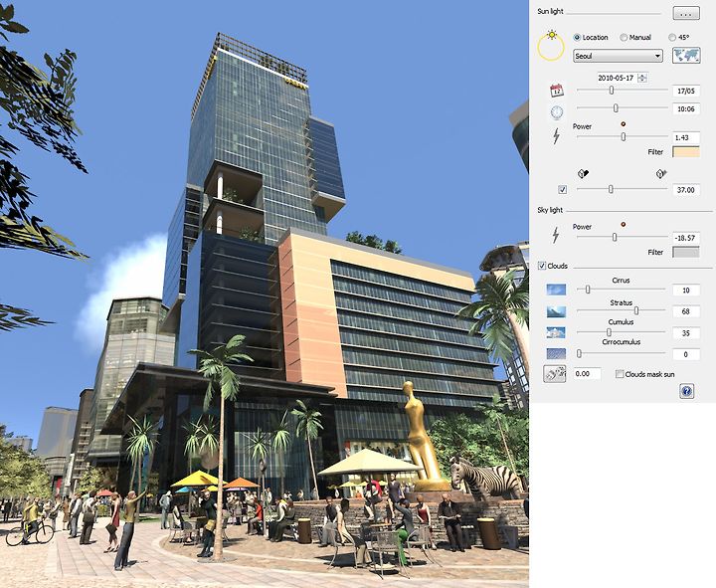716x588 pixels.
Task: Click the Sun light Power slider handle
Action: 624,136
